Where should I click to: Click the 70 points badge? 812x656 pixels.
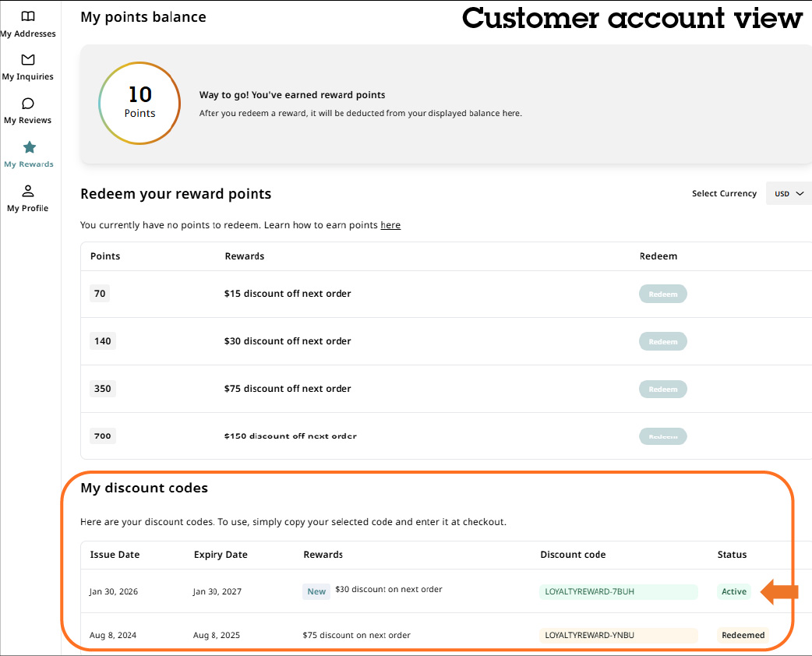click(x=100, y=294)
